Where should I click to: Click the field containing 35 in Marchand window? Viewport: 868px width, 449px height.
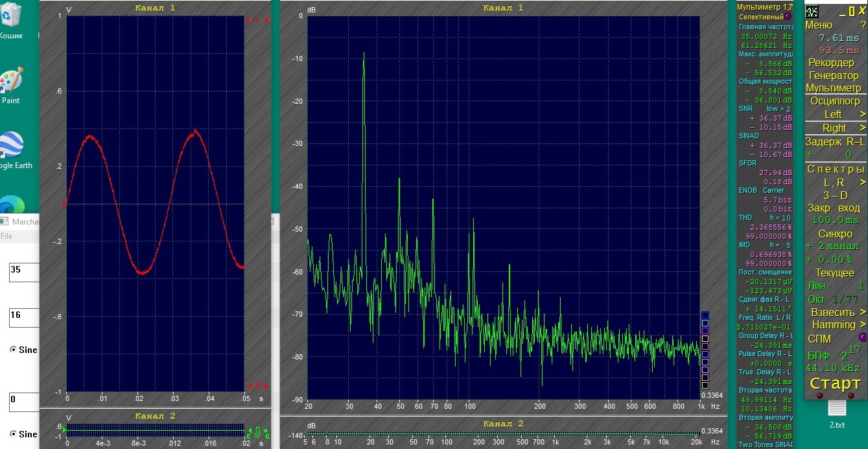[x=24, y=273]
